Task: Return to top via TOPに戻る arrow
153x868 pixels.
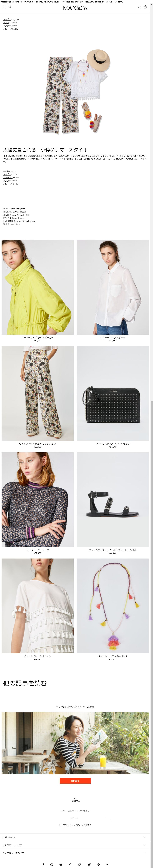Action: (x=75, y=799)
